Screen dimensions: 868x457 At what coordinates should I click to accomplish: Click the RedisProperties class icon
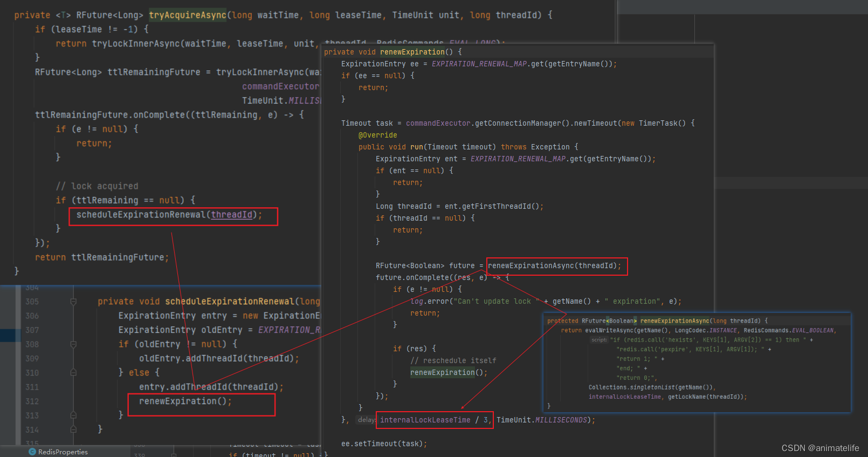(32, 452)
